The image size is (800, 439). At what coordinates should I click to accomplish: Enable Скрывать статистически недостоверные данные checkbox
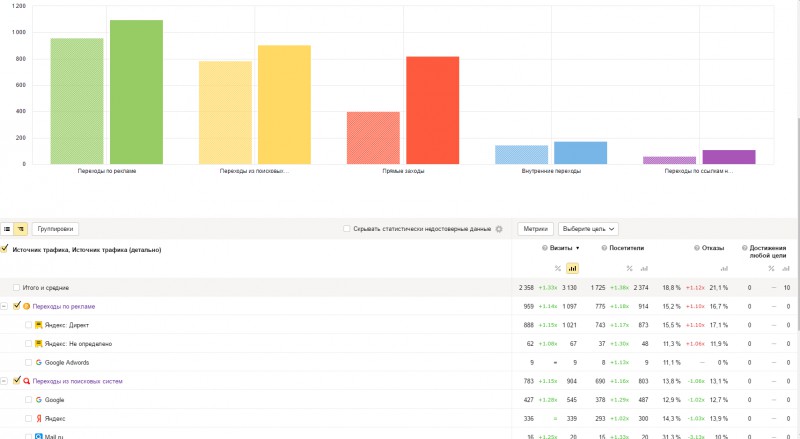[x=346, y=229]
